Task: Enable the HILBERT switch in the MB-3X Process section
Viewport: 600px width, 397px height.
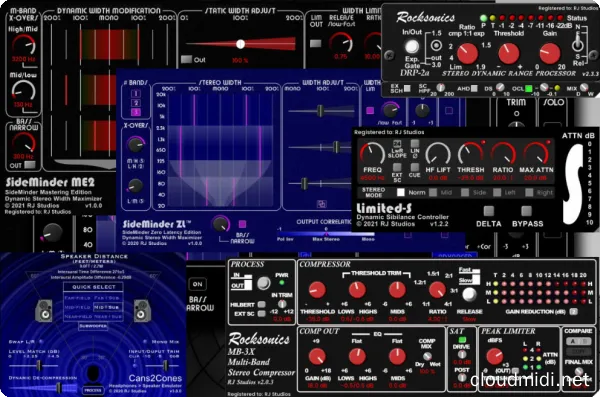Action: pos(262,304)
